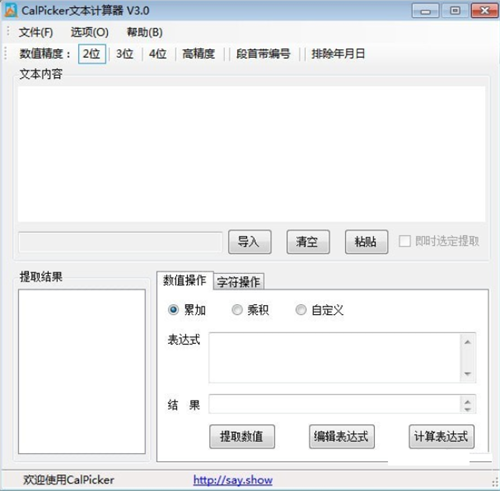Image resolution: width=500 pixels, height=491 pixels.
Task: Minimize the CalPicker window
Action: pyautogui.click(x=425, y=11)
